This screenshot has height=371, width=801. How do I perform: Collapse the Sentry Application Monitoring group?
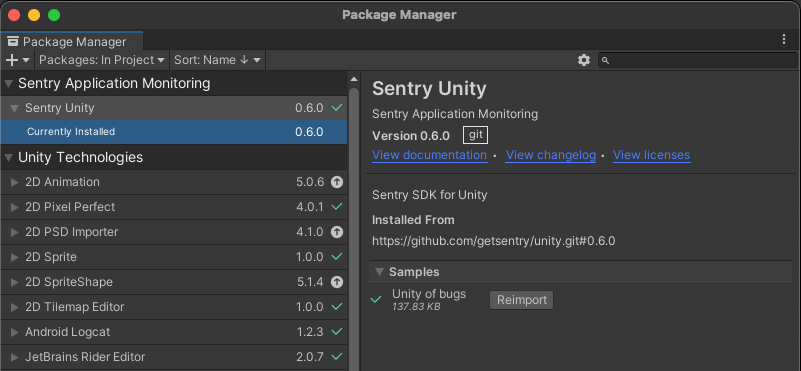point(9,83)
